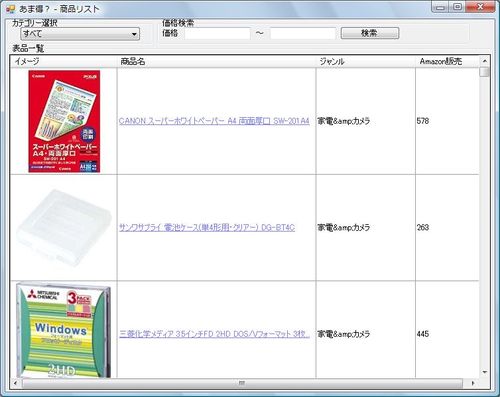Screen dimensions: 500x397
Task: Click the Windows floppy disk thumbnail
Action: pos(63,330)
